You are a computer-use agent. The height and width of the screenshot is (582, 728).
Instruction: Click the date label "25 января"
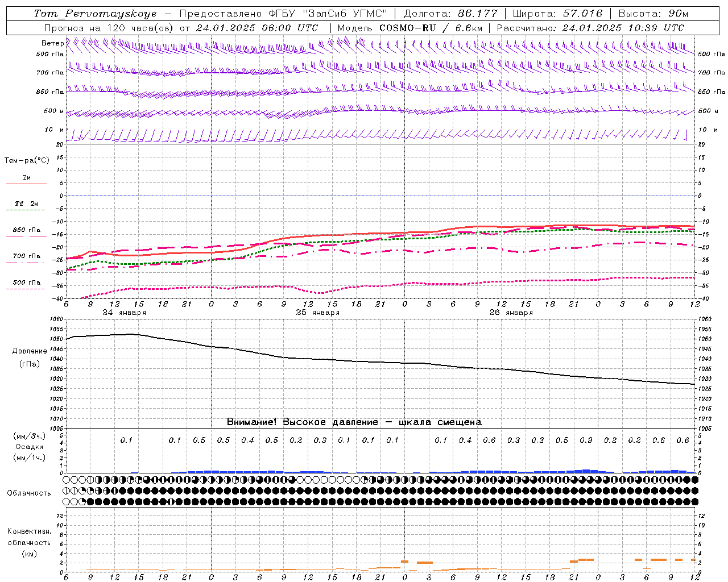pyautogui.click(x=318, y=313)
